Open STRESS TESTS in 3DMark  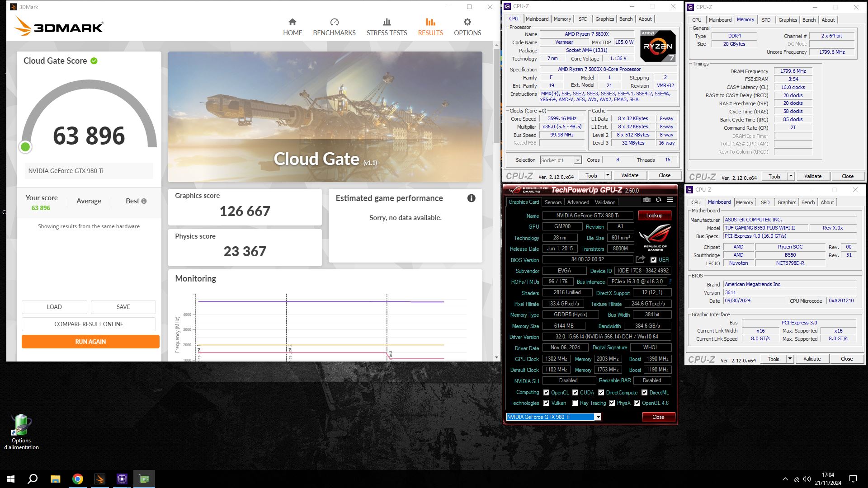[x=387, y=27]
